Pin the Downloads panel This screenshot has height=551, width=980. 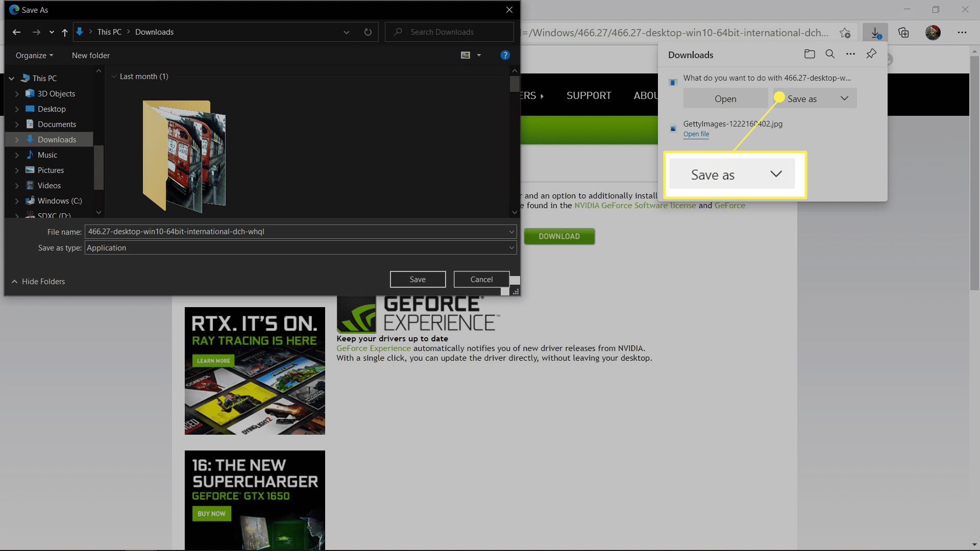point(871,54)
